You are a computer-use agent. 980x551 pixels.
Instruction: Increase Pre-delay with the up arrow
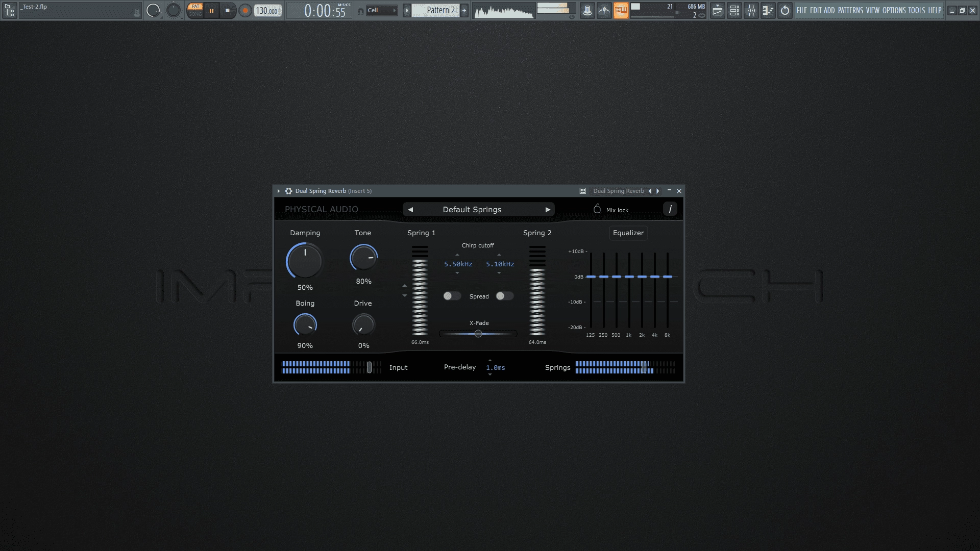pyautogui.click(x=490, y=360)
